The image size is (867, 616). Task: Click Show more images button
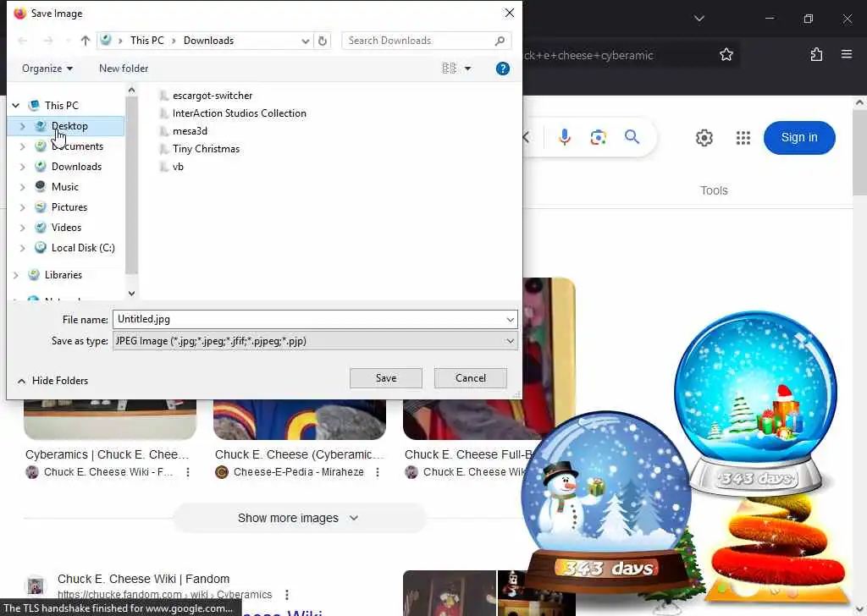point(299,518)
